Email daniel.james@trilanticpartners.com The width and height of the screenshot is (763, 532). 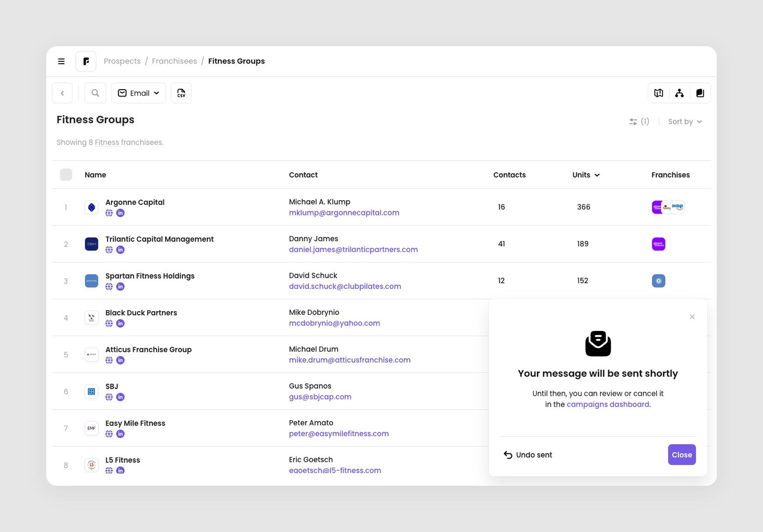[353, 250]
